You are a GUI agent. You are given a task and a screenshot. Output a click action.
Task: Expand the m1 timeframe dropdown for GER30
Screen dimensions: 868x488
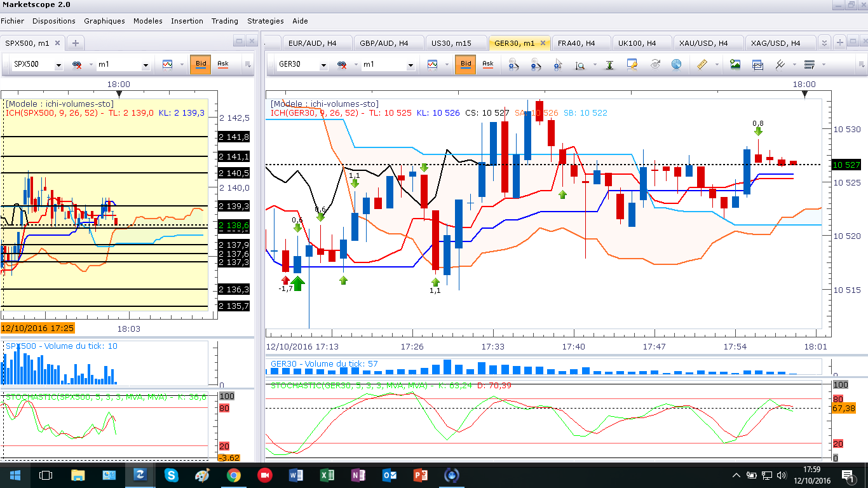click(x=410, y=65)
